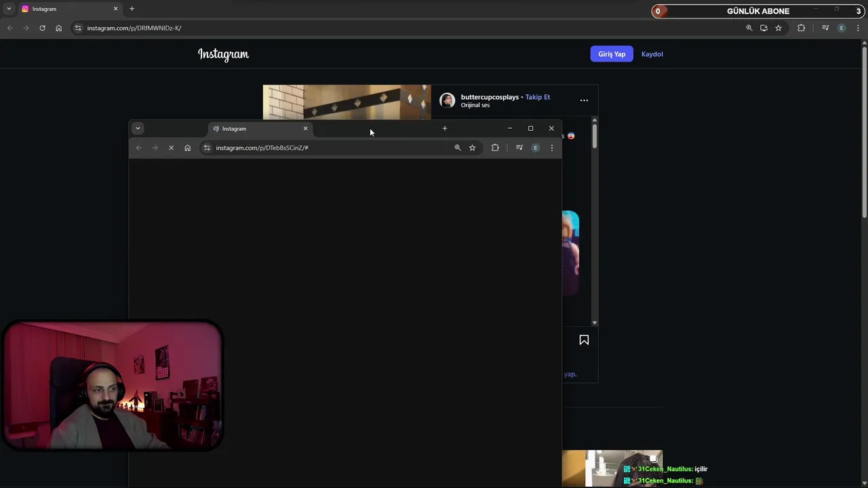Bookmark page with star in main window
The height and width of the screenshot is (488, 868).
(778, 28)
